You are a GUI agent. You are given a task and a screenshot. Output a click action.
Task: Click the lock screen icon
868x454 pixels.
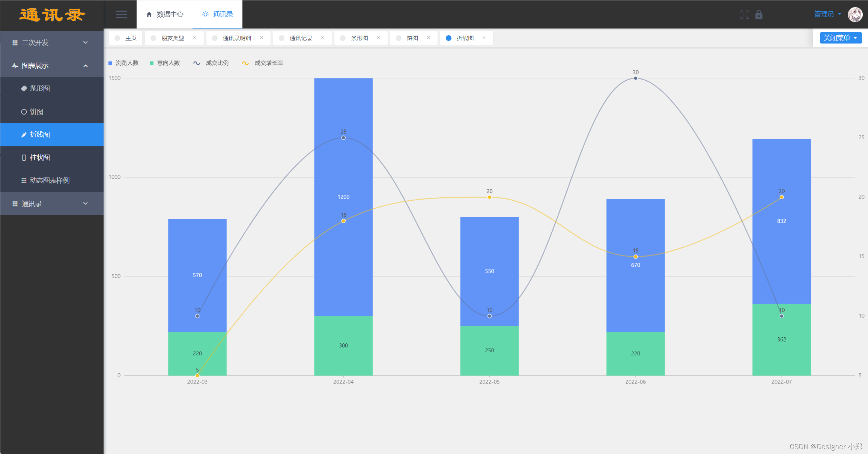pyautogui.click(x=759, y=15)
